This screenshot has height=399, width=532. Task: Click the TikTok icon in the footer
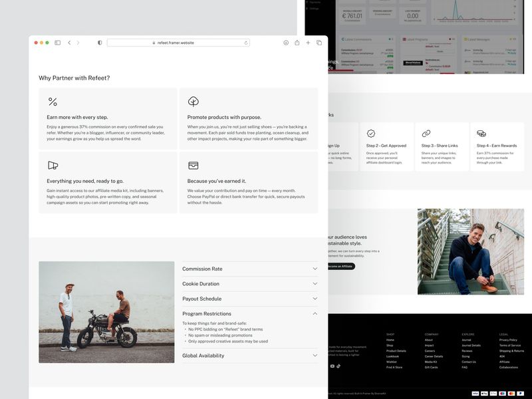point(338,366)
